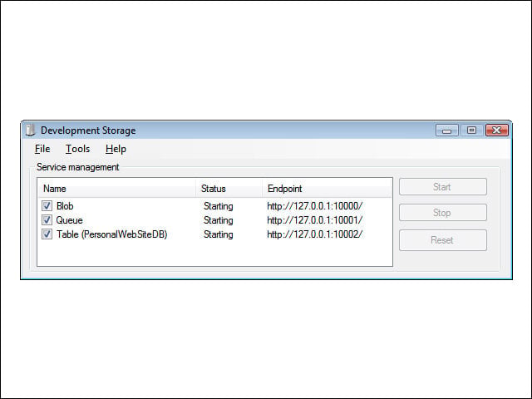Screen dimensions: 532x399
Task: Toggle the Queue service checkbox
Action: coord(47,219)
